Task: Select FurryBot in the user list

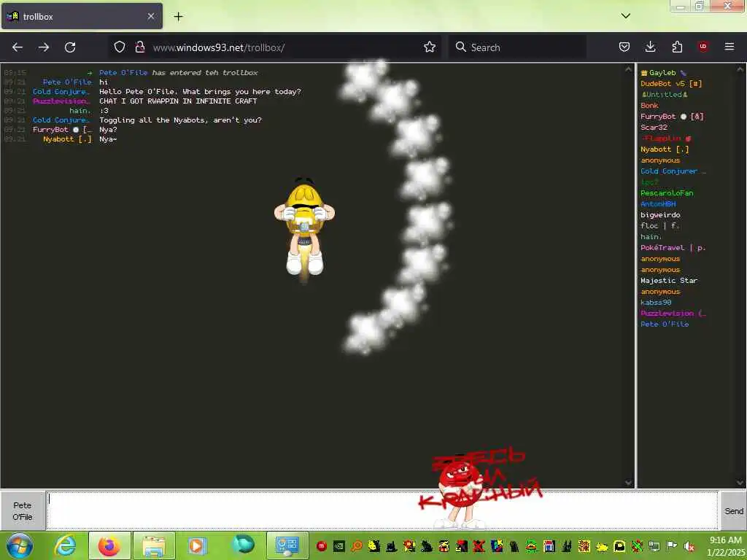Action: [x=672, y=117]
